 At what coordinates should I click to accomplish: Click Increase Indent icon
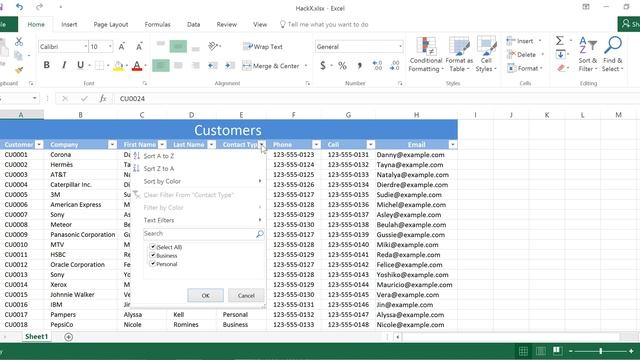tap(230, 65)
